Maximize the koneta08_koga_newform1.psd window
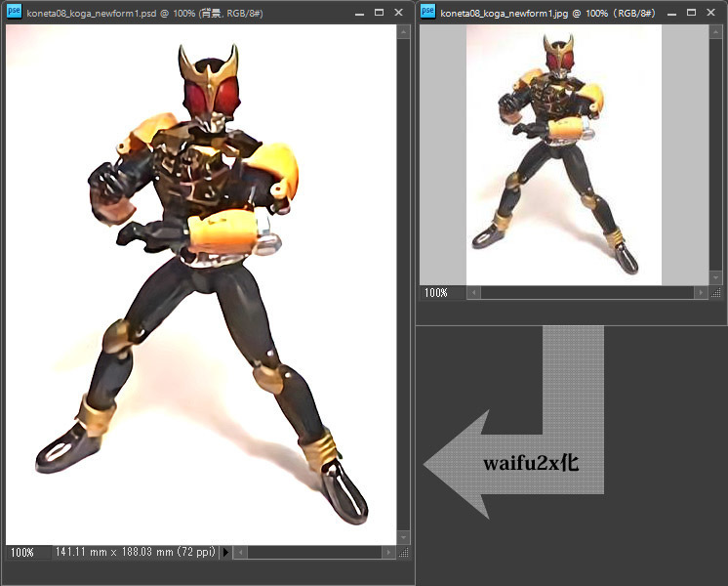 379,13
